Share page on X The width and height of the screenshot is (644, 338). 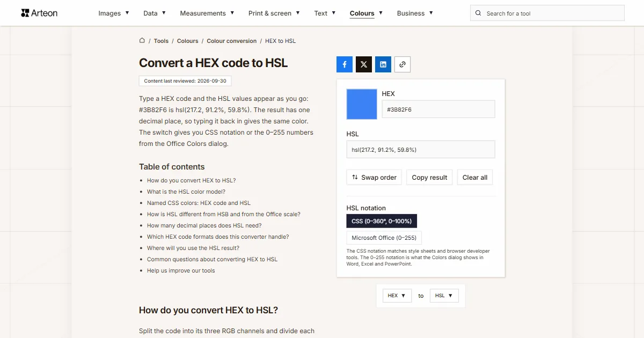pos(364,64)
